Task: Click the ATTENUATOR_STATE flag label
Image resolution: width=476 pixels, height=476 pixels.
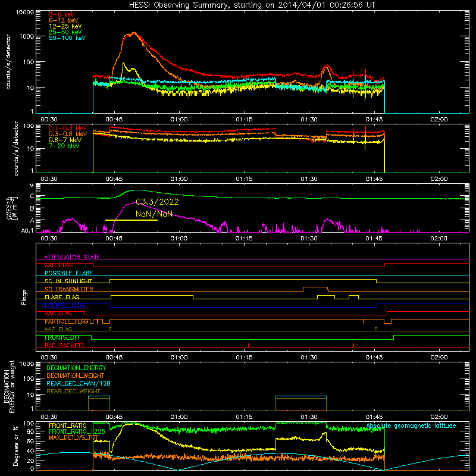Action: point(72,257)
